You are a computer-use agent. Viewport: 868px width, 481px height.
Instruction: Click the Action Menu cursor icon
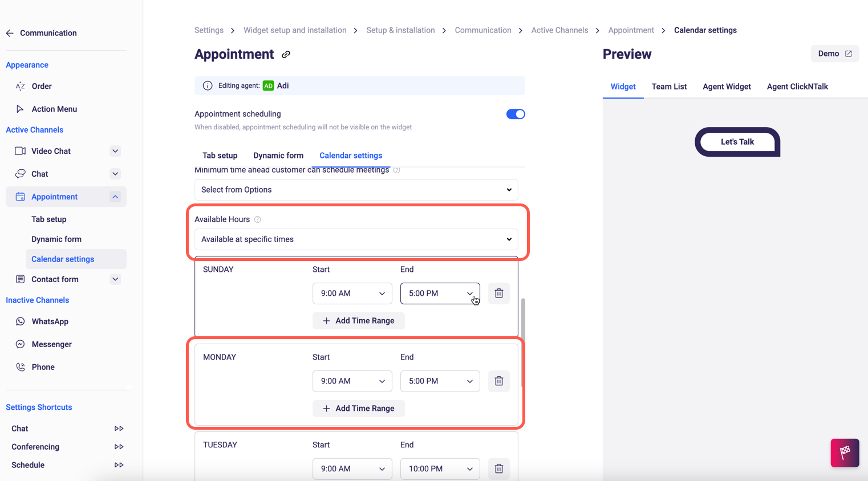point(20,109)
